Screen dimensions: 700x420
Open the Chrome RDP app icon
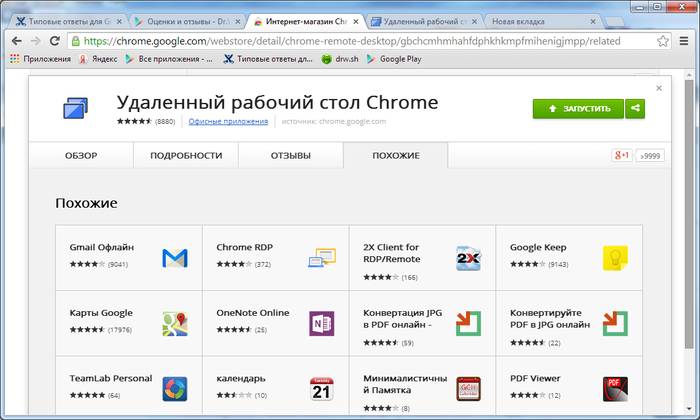pos(321,259)
